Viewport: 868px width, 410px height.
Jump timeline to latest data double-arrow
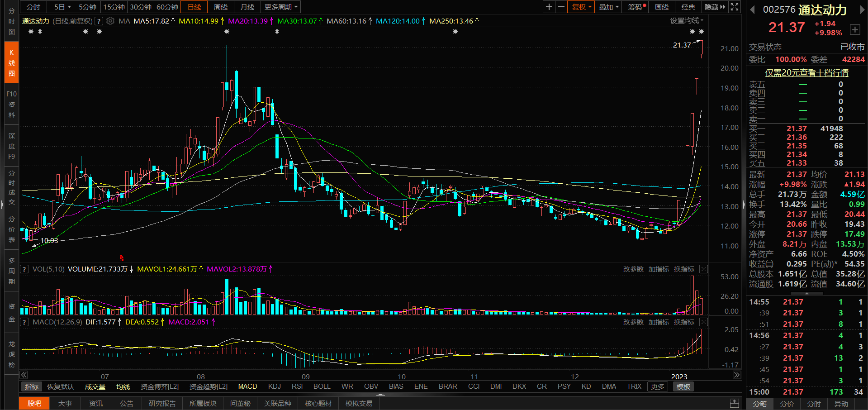point(737,375)
